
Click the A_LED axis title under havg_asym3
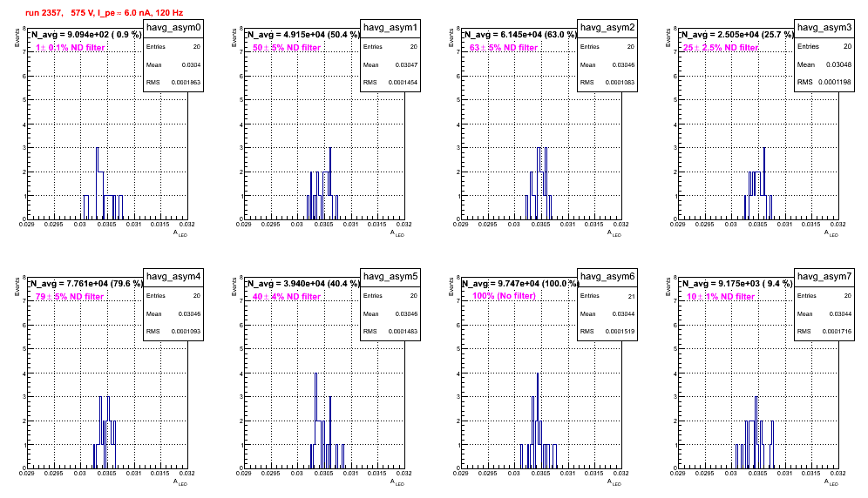pyautogui.click(x=831, y=233)
